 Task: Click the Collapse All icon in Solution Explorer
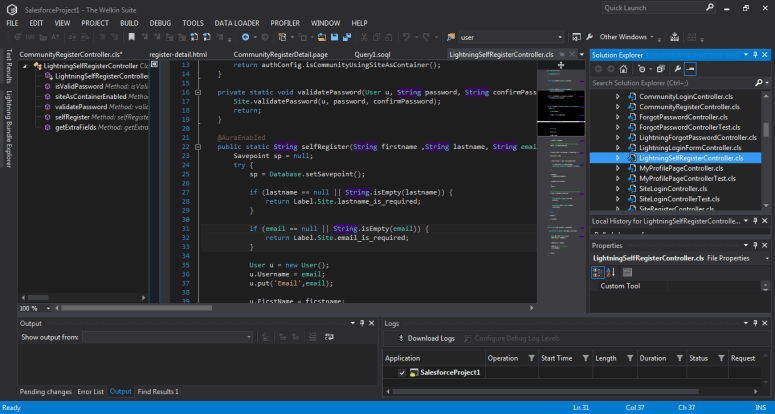661,69
